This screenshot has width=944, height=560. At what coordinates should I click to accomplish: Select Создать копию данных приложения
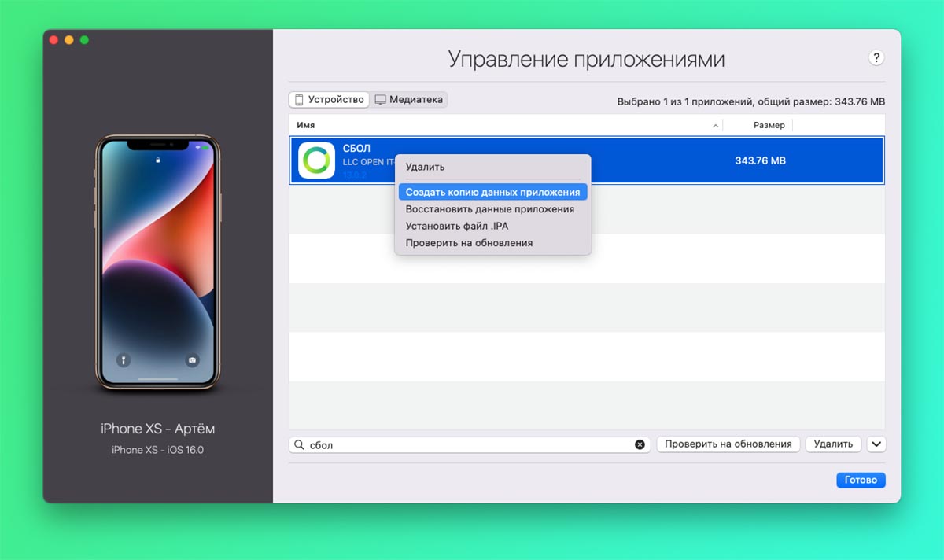click(x=492, y=192)
